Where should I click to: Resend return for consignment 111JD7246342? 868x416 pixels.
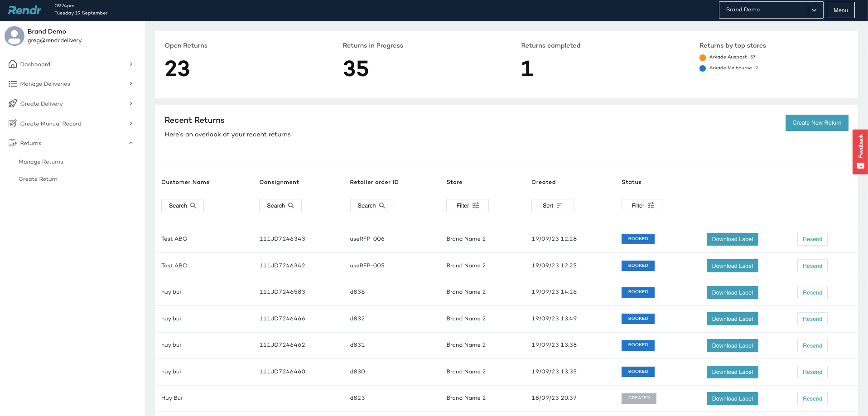point(812,266)
